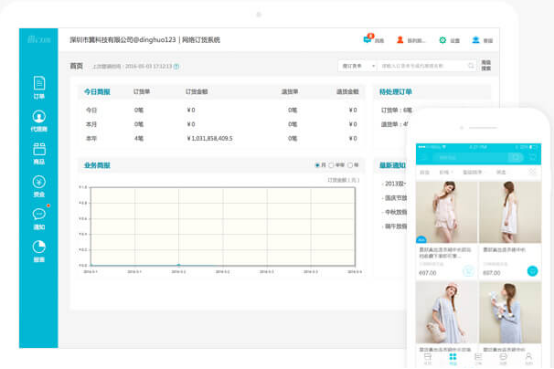Image resolution: width=554 pixels, height=369 pixels.
Task: Open the Mid-Autumn notice link
Action: [395, 212]
